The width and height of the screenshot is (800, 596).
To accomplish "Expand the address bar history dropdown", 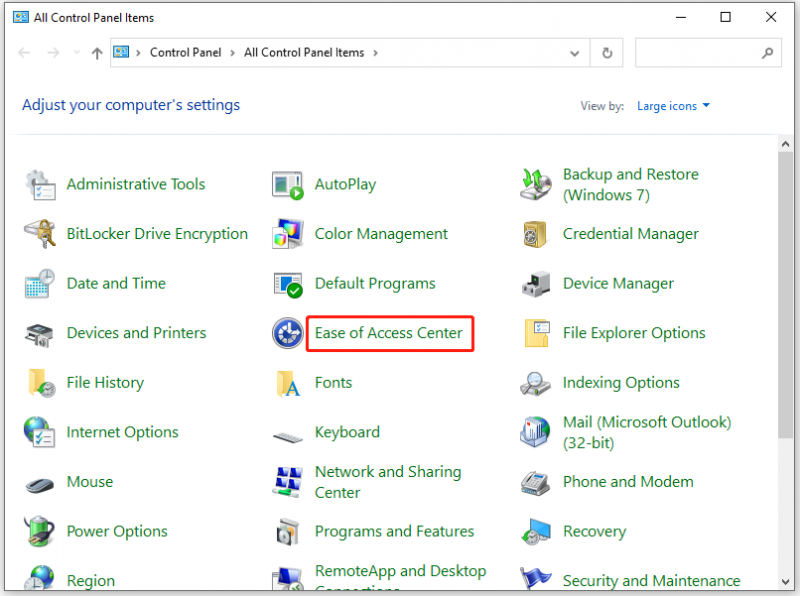I will click(574, 53).
